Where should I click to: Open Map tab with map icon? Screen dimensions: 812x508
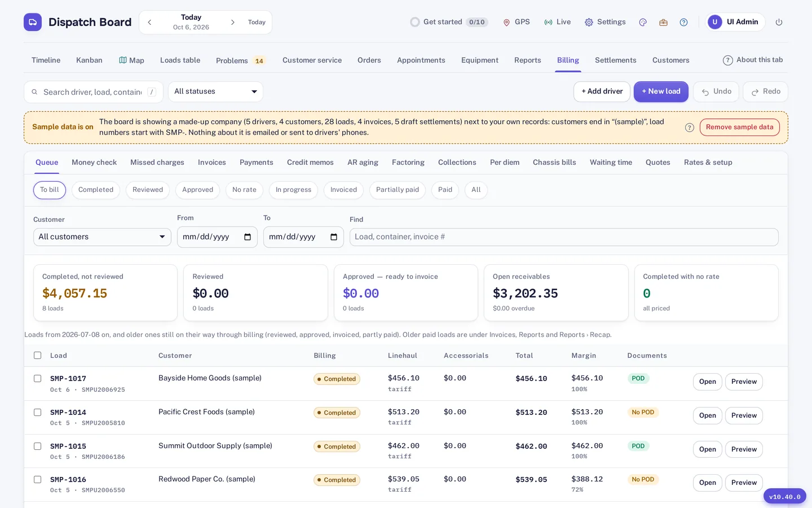[x=131, y=60]
